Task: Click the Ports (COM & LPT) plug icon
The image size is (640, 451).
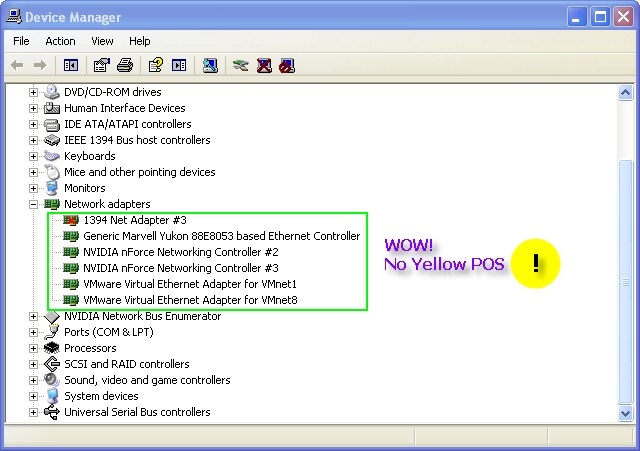Action: click(x=52, y=332)
